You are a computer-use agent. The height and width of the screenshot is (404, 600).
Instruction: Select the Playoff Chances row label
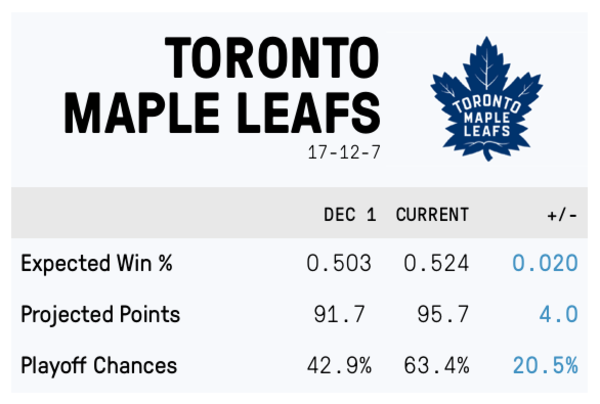click(x=99, y=365)
